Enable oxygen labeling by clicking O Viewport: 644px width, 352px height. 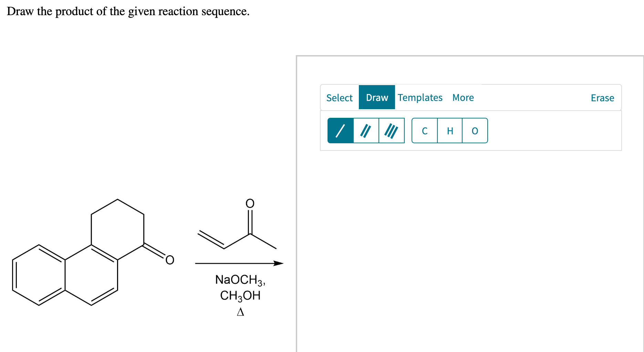[x=474, y=130]
